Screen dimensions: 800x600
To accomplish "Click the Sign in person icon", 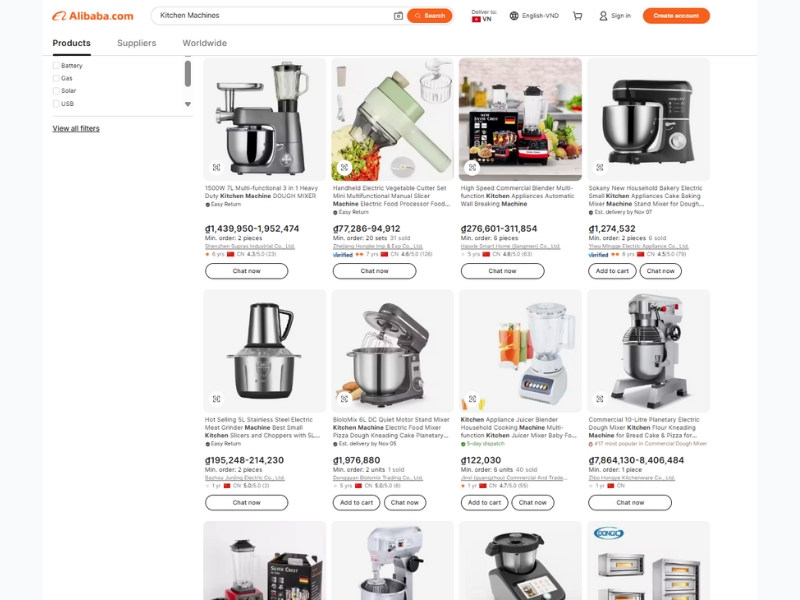I will pyautogui.click(x=603, y=16).
